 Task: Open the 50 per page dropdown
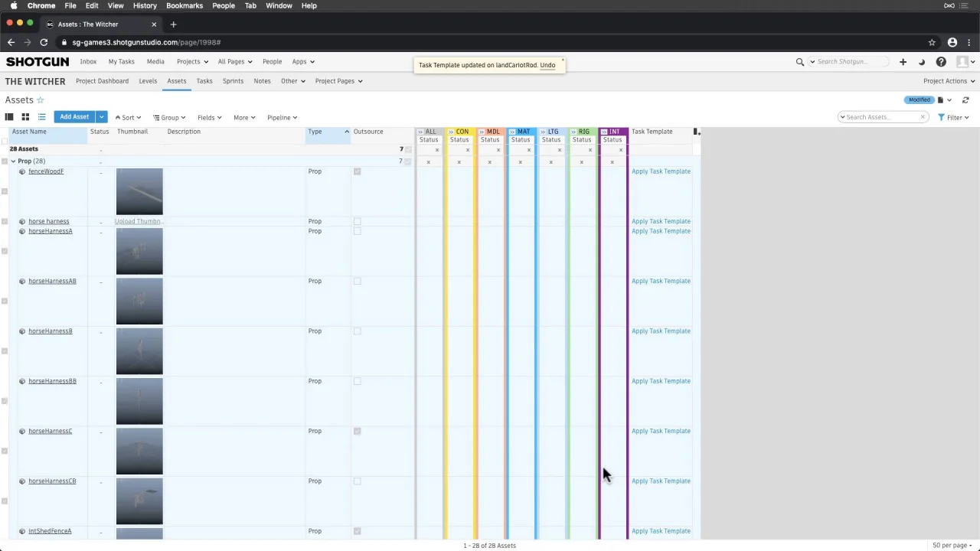click(952, 546)
